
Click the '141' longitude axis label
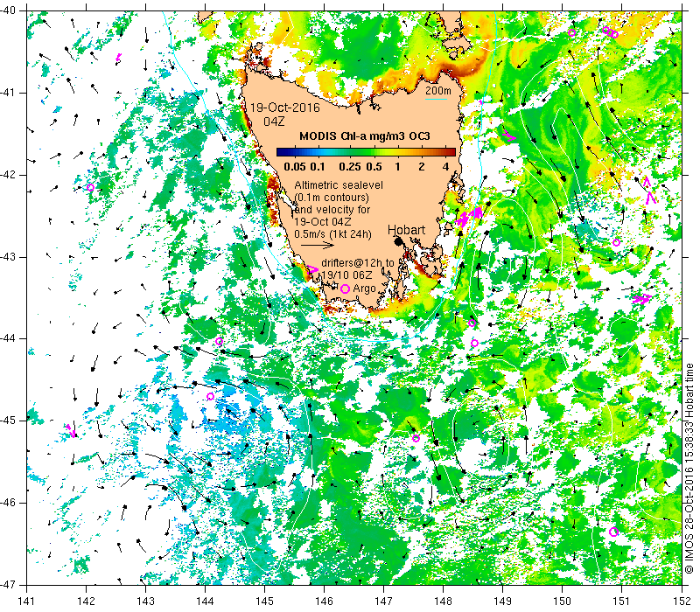click(27, 601)
